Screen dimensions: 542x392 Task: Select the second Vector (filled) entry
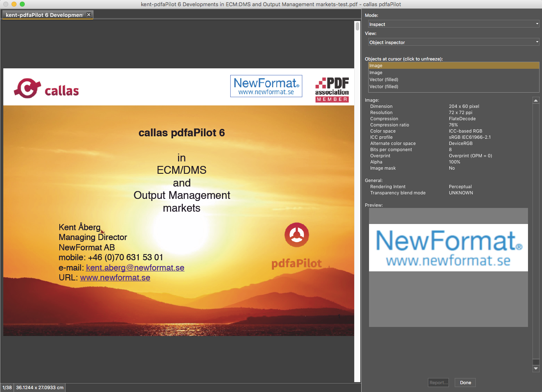click(453, 86)
